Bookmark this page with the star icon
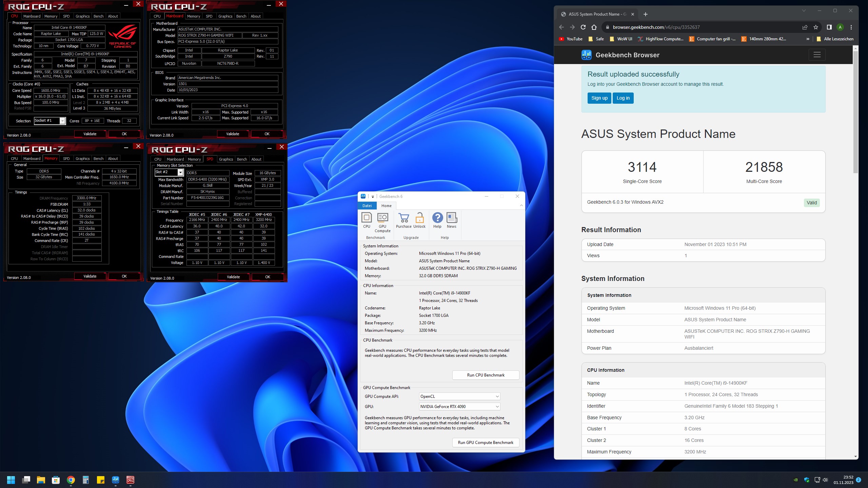Image resolution: width=868 pixels, height=488 pixels. (x=816, y=27)
